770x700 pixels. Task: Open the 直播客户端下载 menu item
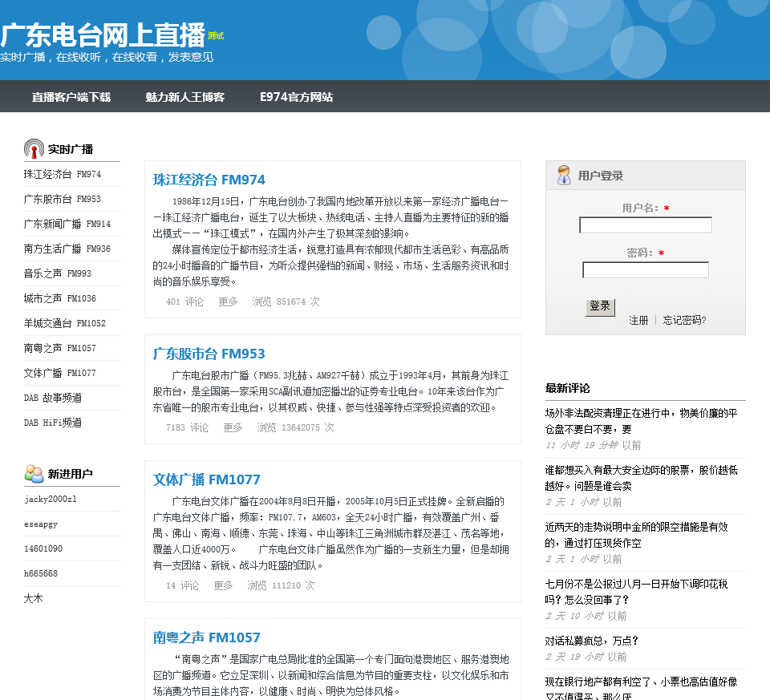click(x=71, y=97)
